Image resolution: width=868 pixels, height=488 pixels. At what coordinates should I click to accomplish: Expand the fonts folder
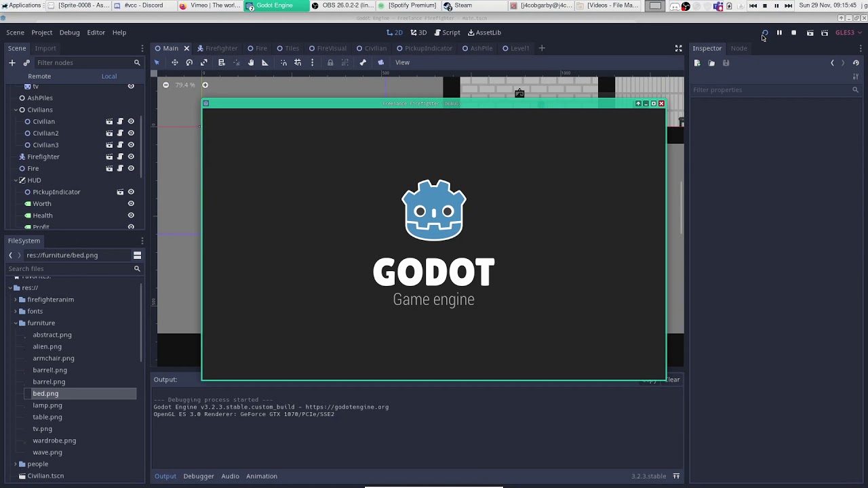point(15,311)
